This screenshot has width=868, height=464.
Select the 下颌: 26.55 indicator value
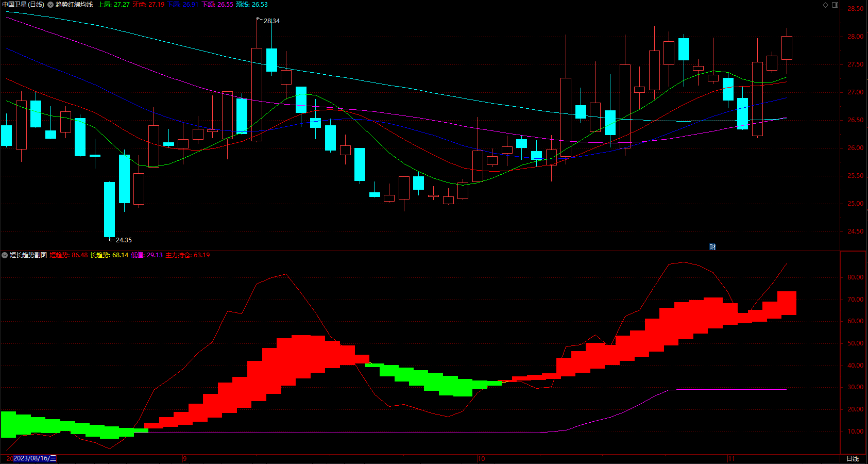coord(217,5)
